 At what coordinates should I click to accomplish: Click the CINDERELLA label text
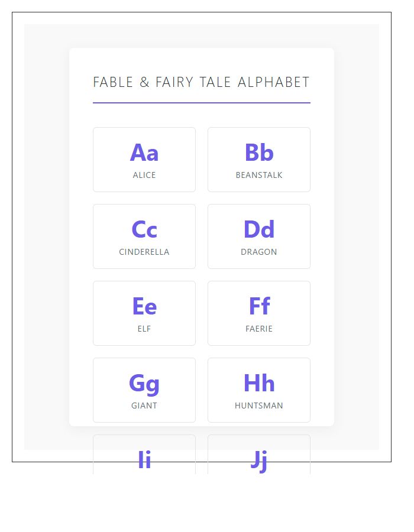point(144,252)
